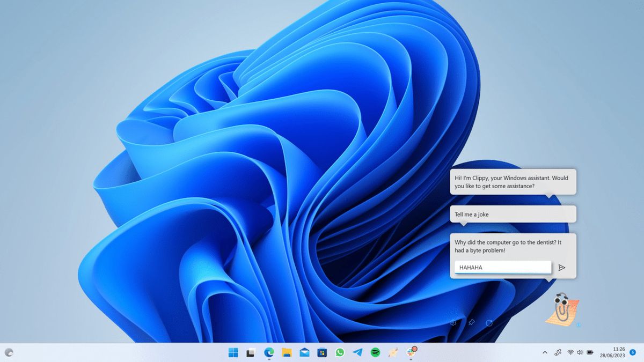Launch Microsoft Edge from the taskbar
The image size is (644, 362).
pyautogui.click(x=268, y=352)
